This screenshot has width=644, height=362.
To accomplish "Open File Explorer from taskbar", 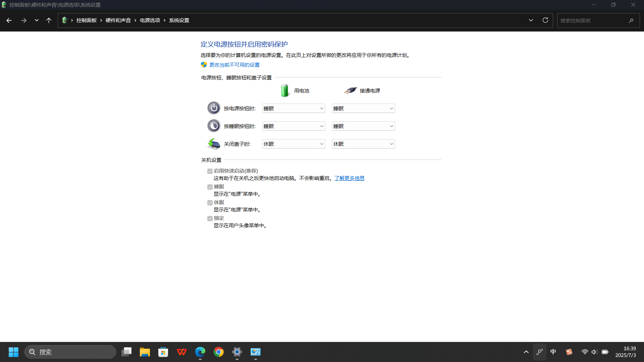I will (145, 352).
